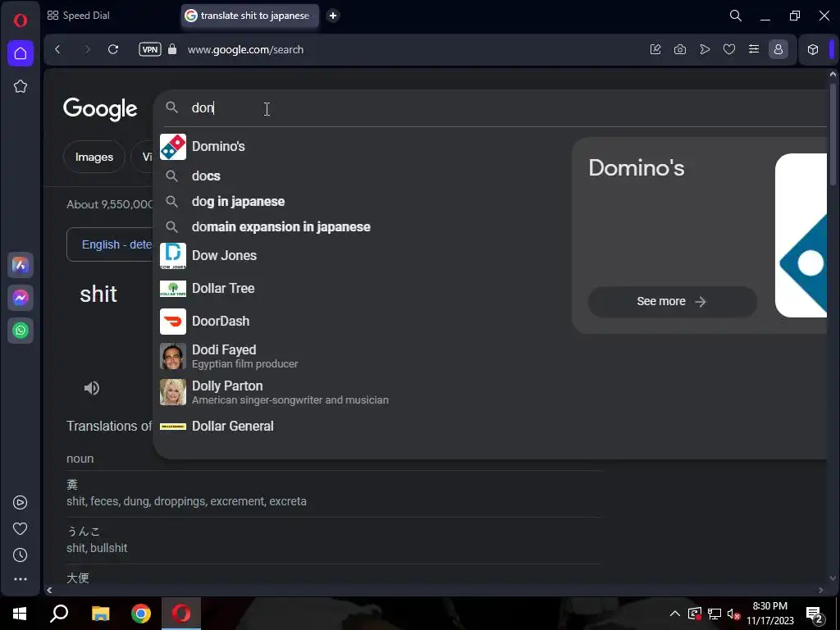The width and height of the screenshot is (840, 630).
Task: Open File Explorer from taskbar
Action: pyautogui.click(x=100, y=614)
